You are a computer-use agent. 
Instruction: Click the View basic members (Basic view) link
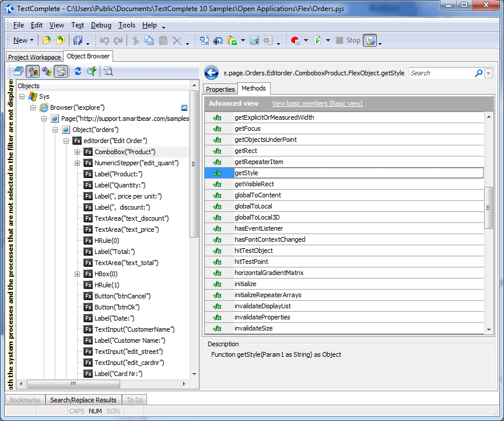point(317,103)
